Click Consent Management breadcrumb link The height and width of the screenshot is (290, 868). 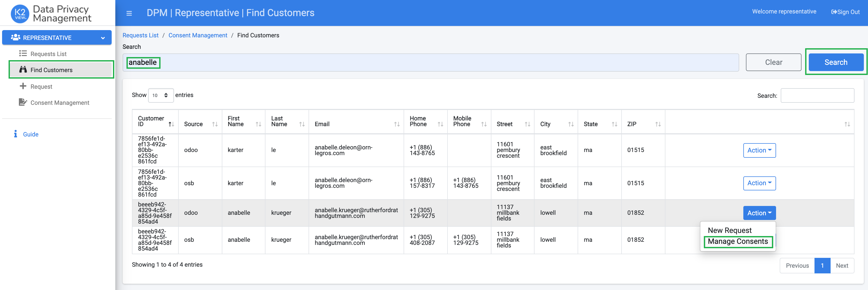point(198,35)
